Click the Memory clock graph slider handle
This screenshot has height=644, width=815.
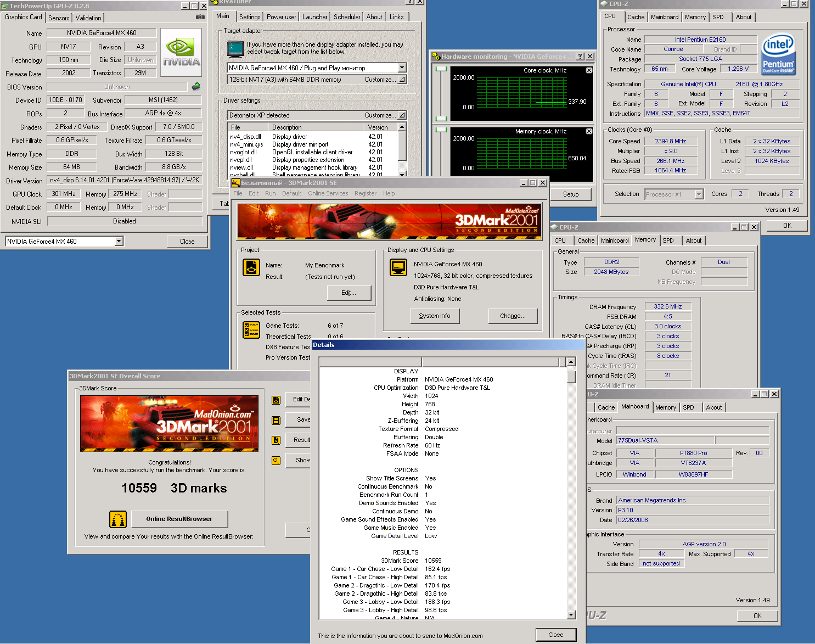coord(441,130)
